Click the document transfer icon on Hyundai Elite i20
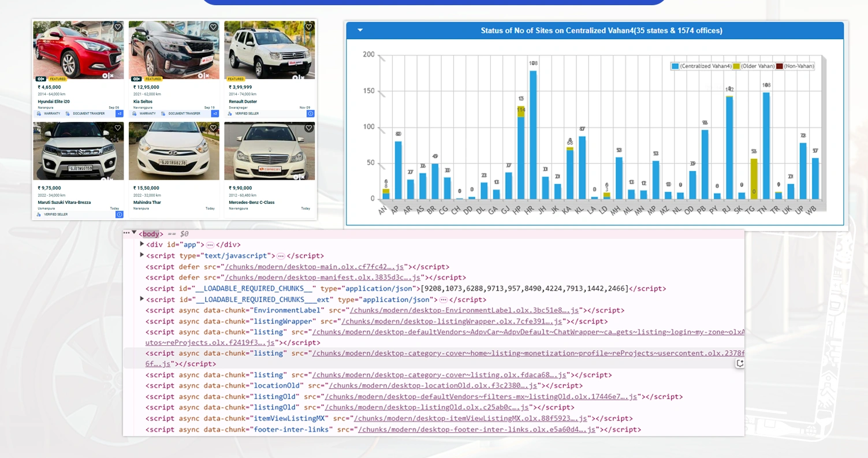The image size is (868, 458). (x=66, y=113)
